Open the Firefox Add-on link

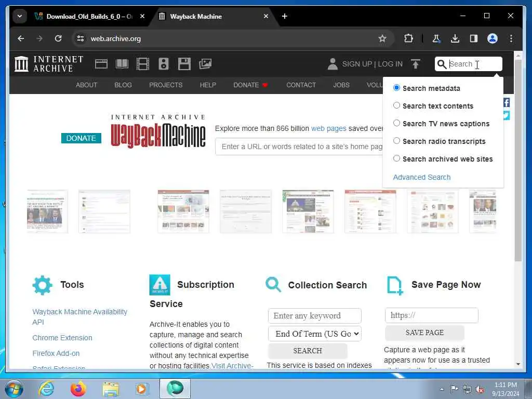[56, 353]
